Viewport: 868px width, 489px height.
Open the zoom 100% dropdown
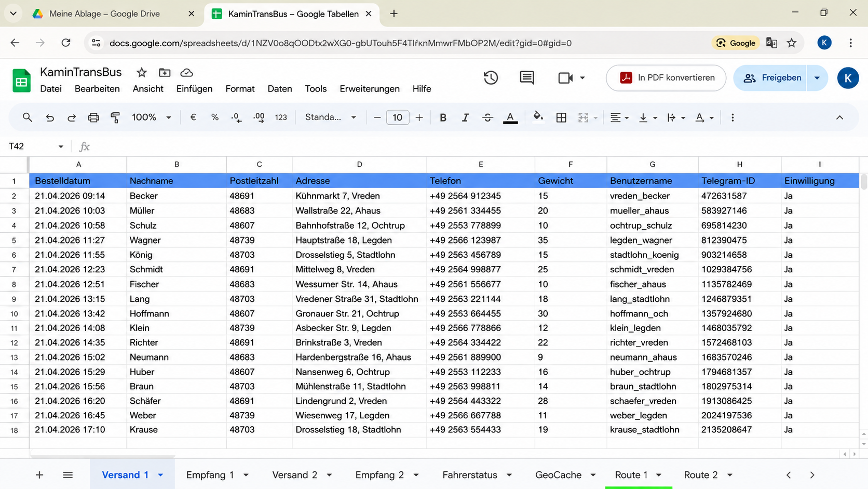tap(151, 117)
